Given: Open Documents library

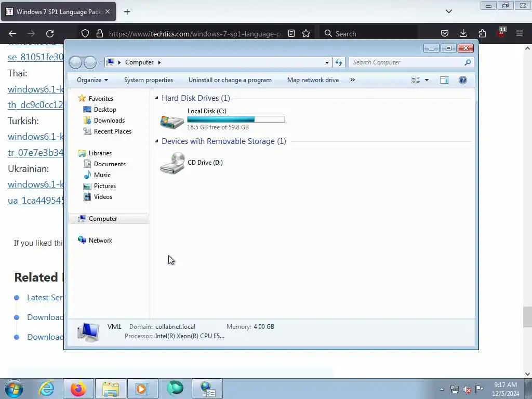Looking at the screenshot, I should click(110, 164).
